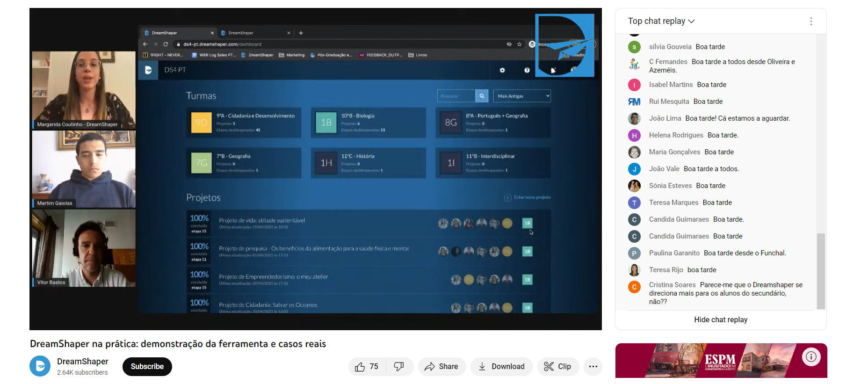Click author name C Fernandes in chat

[x=668, y=62]
